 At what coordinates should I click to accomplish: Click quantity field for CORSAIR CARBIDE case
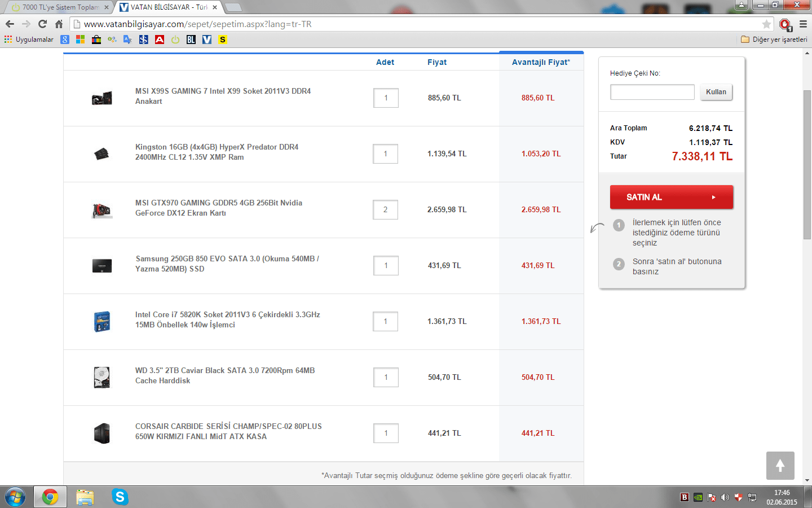point(386,433)
